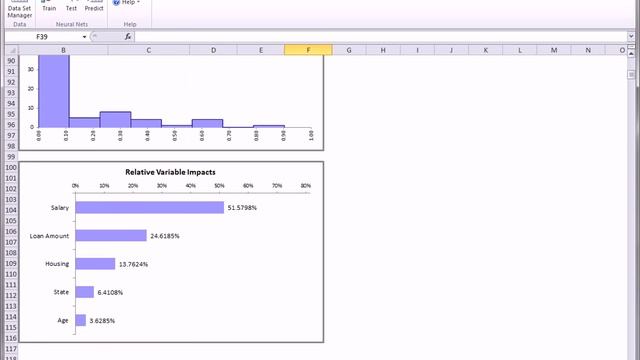Screen dimensions: 640x360
Task: Select column N header
Action: [588, 50]
